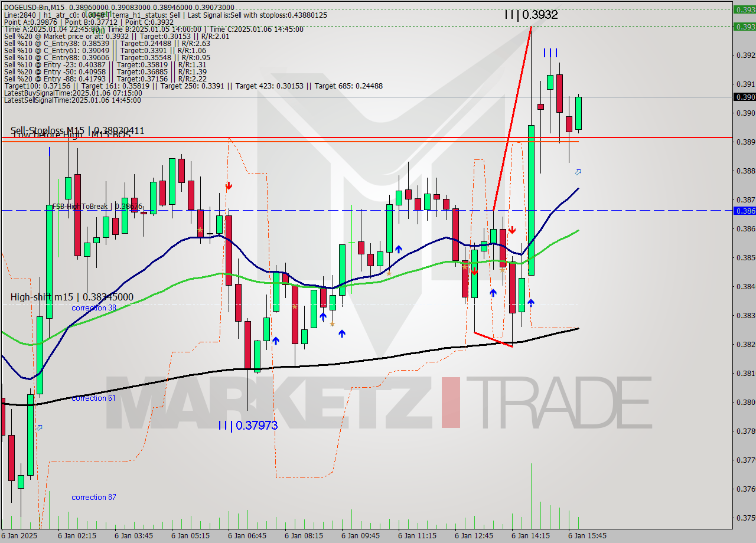The width and height of the screenshot is (756, 543).
Task: Click the 'Entry -88: 0.41793' sell line
Action: click(x=105, y=78)
